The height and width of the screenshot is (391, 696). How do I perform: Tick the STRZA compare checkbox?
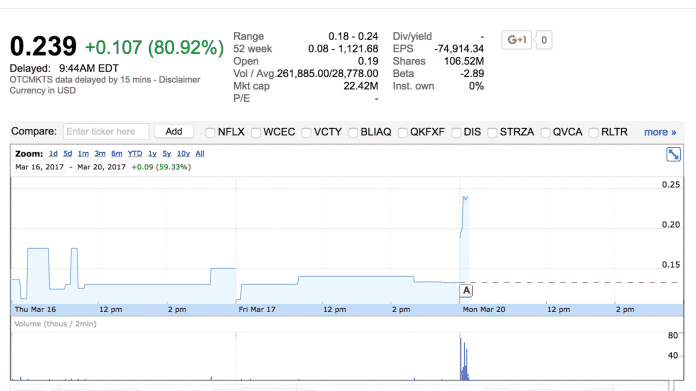tap(492, 133)
